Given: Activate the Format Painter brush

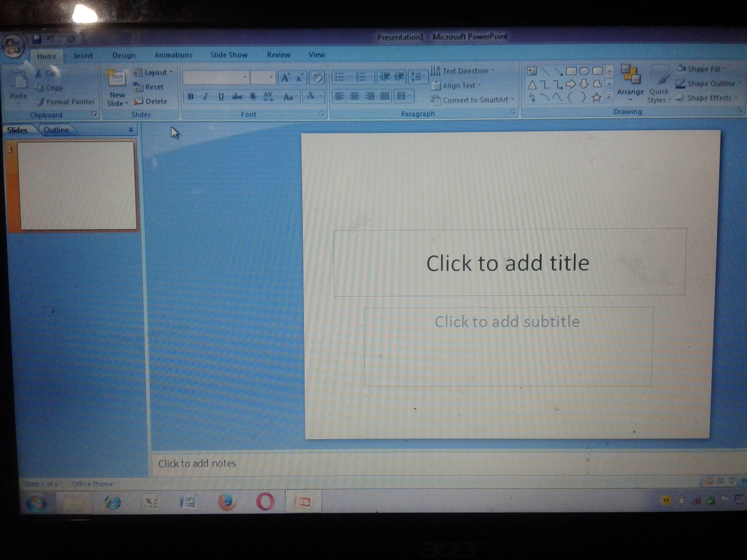Looking at the screenshot, I should tap(65, 102).
